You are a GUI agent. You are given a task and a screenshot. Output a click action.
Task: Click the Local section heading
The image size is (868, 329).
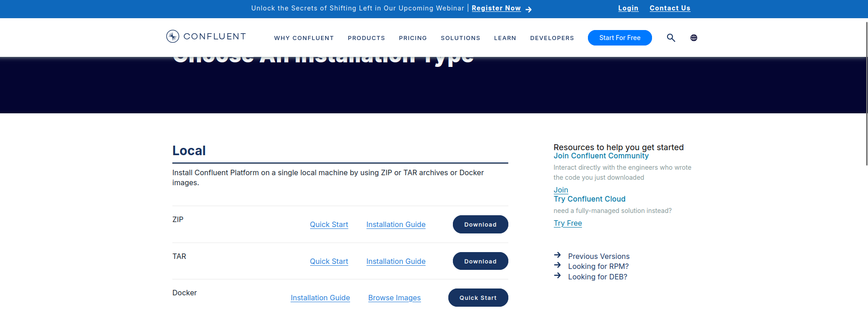click(x=189, y=151)
